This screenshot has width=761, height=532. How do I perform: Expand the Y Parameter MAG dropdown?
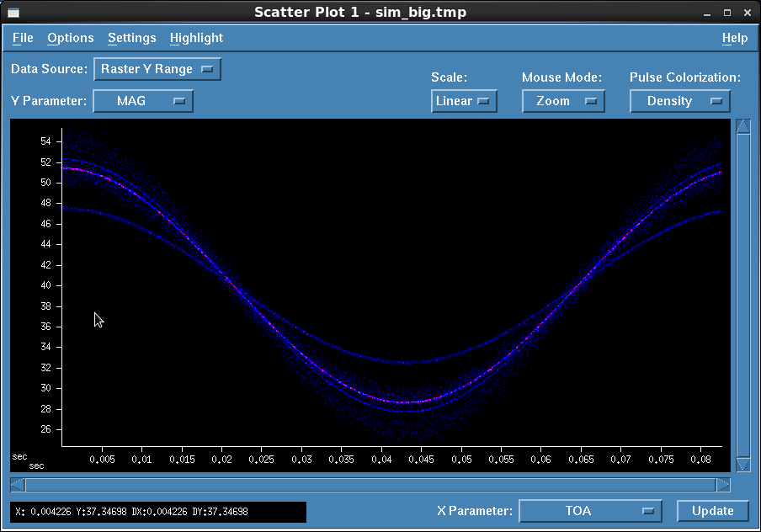[142, 101]
